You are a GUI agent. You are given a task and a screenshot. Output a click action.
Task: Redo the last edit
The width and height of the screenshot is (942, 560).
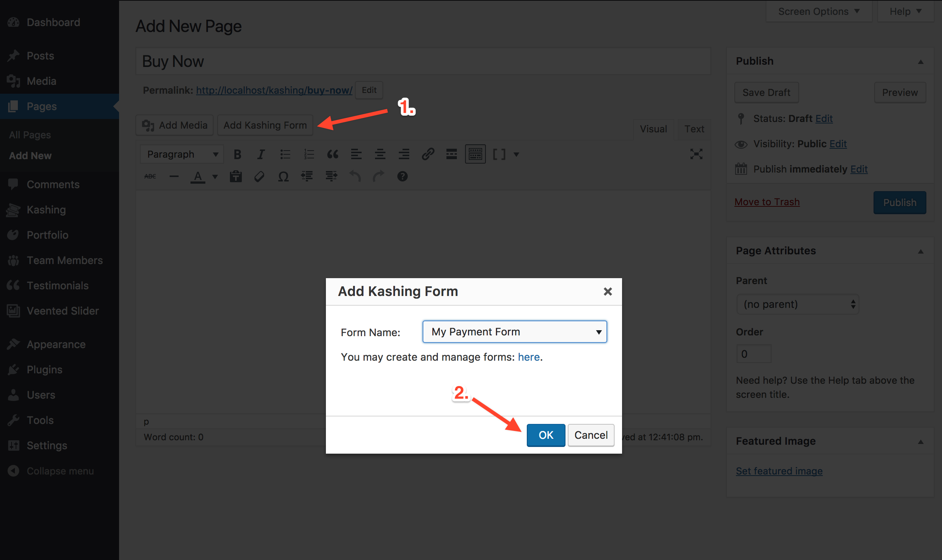(x=378, y=176)
